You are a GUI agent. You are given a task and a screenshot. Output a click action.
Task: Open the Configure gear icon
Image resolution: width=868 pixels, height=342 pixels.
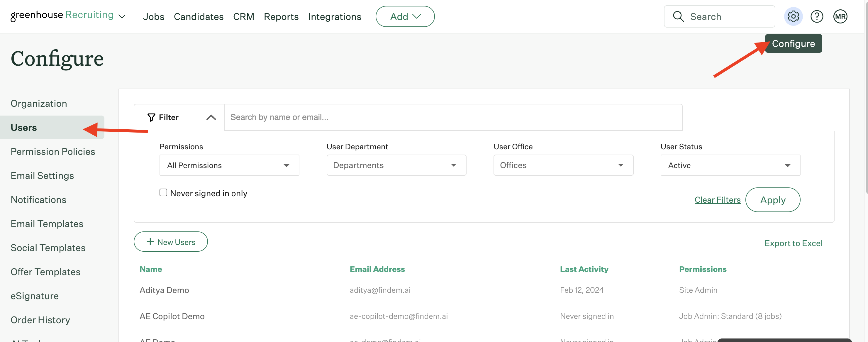(x=793, y=16)
